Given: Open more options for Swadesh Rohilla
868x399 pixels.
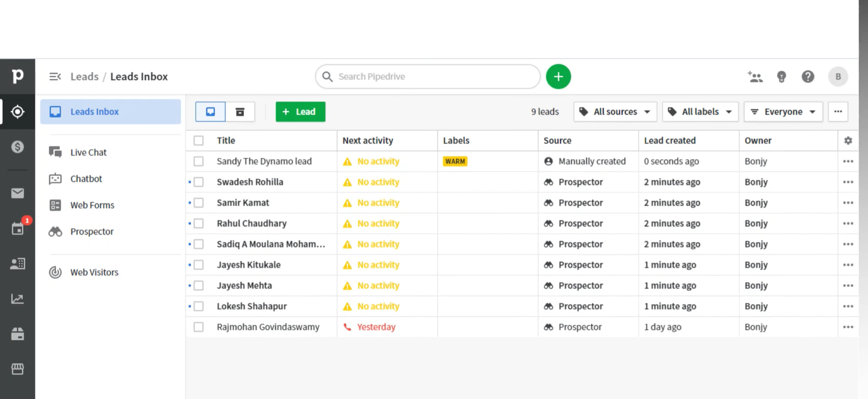Looking at the screenshot, I should point(848,182).
